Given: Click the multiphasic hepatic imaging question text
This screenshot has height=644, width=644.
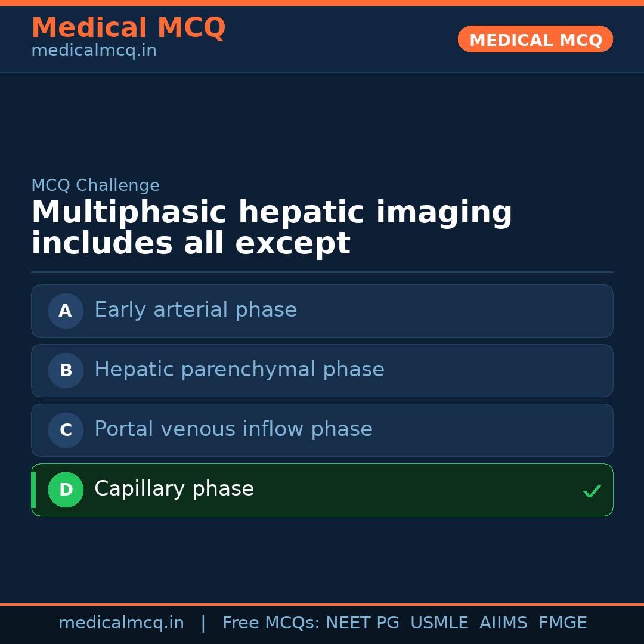Looking at the screenshot, I should point(271,228).
